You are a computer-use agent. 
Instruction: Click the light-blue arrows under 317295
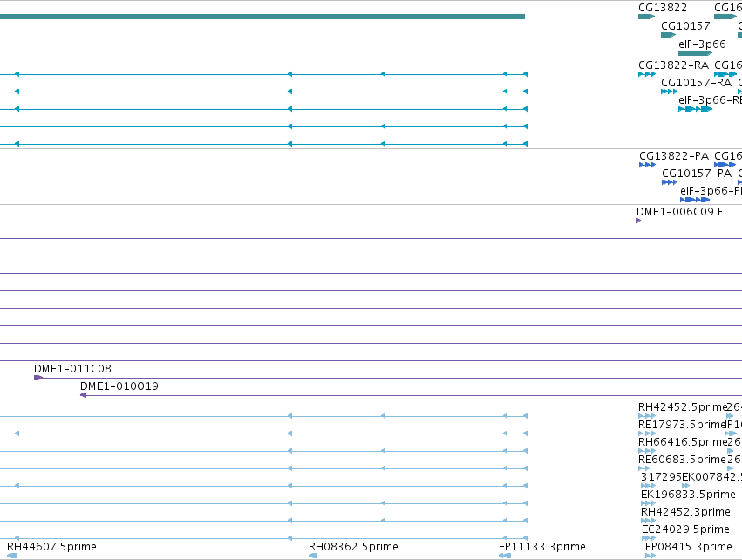click(x=649, y=486)
